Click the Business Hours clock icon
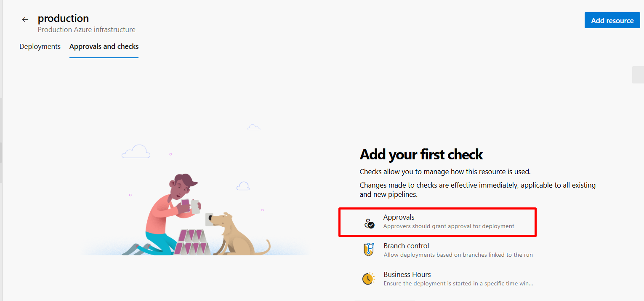 pos(368,279)
